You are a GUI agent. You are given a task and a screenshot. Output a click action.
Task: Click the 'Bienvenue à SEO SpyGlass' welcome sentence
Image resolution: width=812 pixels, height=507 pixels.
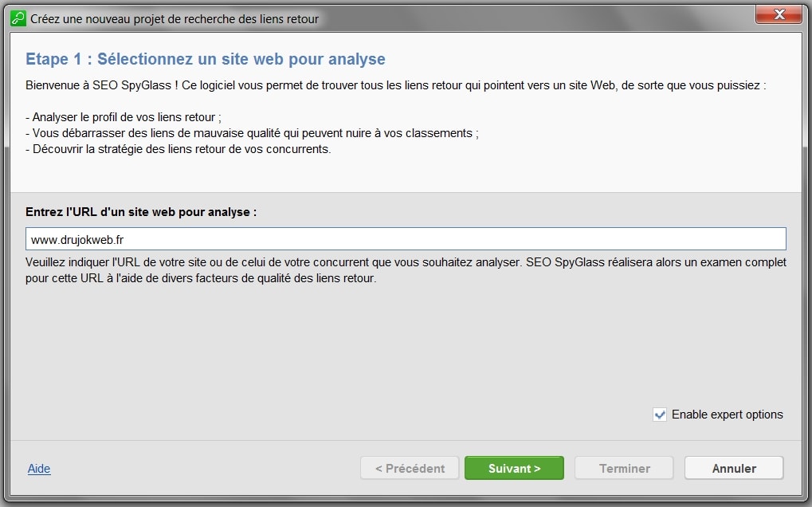click(x=395, y=85)
